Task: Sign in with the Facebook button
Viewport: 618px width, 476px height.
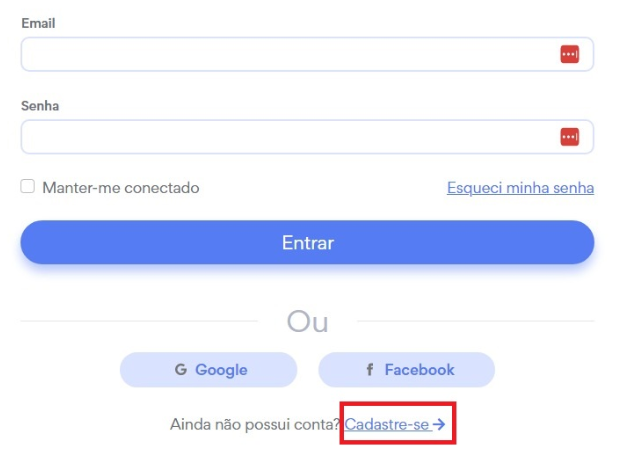Action: coord(407,370)
